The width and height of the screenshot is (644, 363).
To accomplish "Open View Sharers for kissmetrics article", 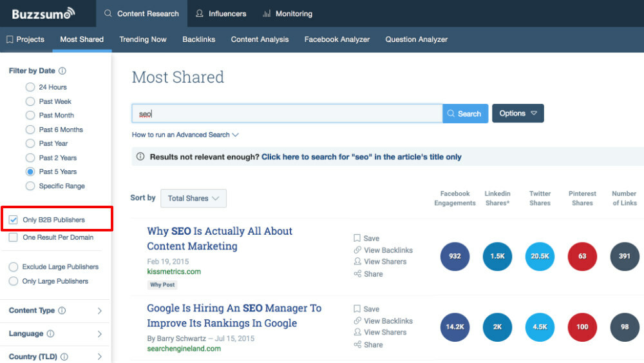I will point(384,262).
